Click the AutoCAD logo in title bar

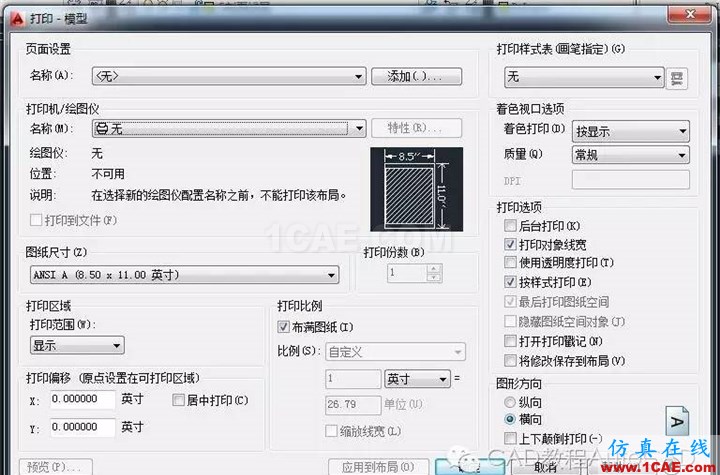pyautogui.click(x=17, y=19)
